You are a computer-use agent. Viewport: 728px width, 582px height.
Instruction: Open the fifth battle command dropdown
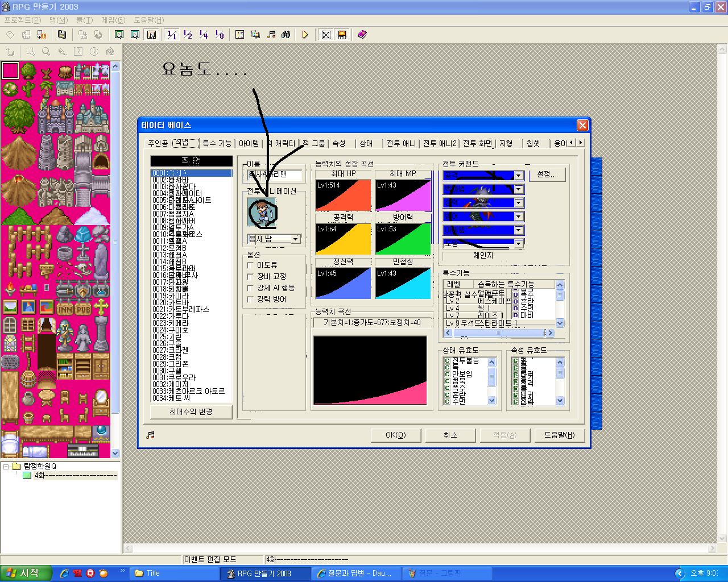(519, 230)
